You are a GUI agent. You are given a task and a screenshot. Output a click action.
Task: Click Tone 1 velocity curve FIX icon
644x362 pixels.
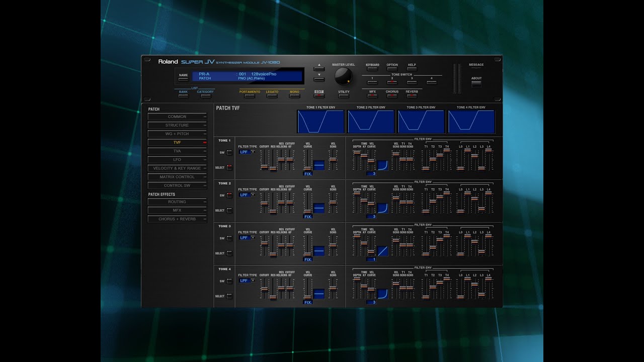coord(319,165)
